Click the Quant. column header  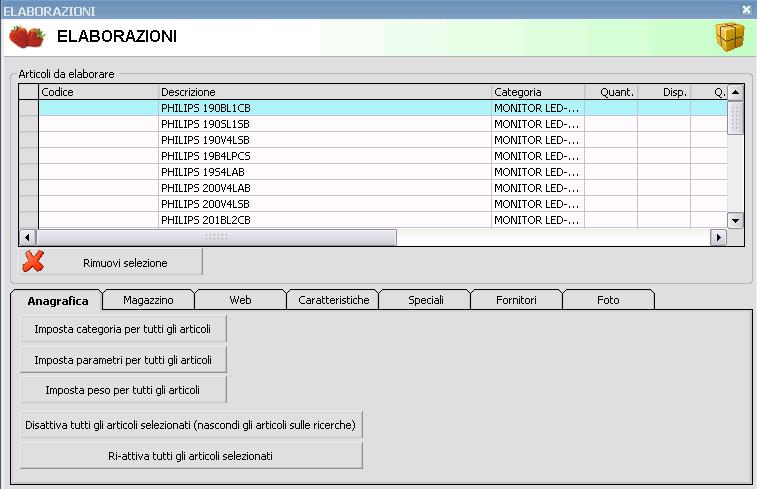coord(611,92)
